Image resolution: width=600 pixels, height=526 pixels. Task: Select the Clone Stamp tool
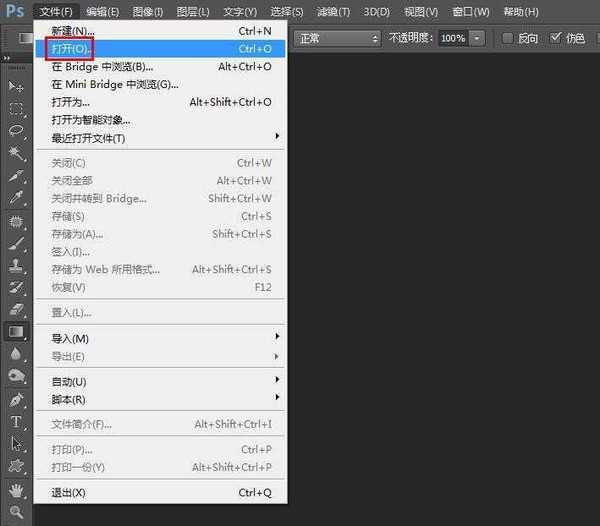tap(16, 266)
